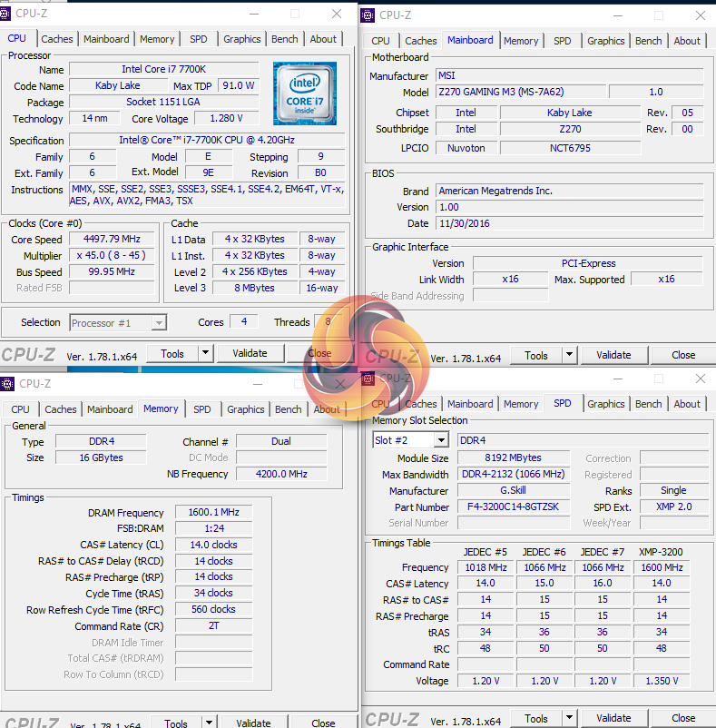Screen dimensions: 716x728
Task: Expand Tools arrow in Memory window
Action: pos(210,722)
